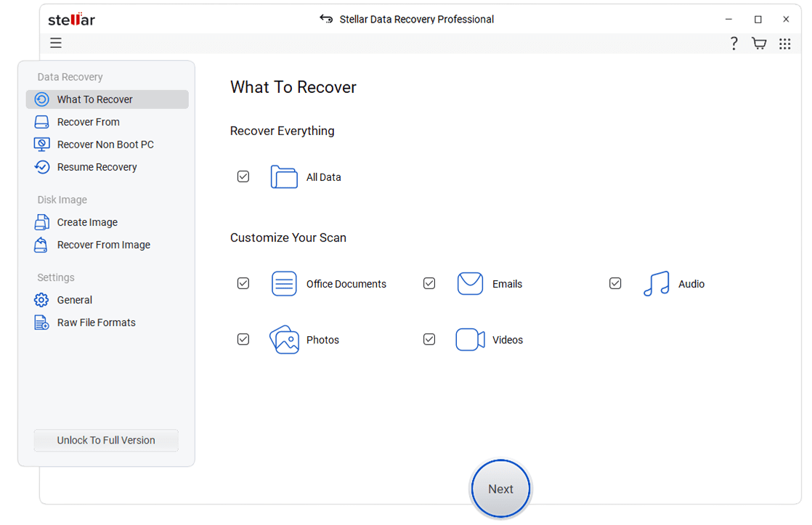Uncheck the Videos checkbox

pyautogui.click(x=429, y=339)
